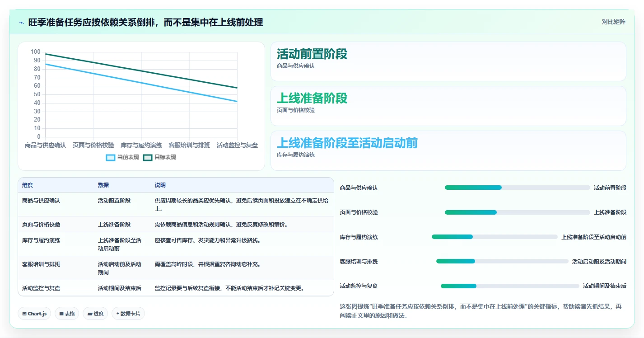Click table cell 活动期间及结束后
Image resolution: width=644 pixels, height=338 pixels.
click(x=122, y=288)
